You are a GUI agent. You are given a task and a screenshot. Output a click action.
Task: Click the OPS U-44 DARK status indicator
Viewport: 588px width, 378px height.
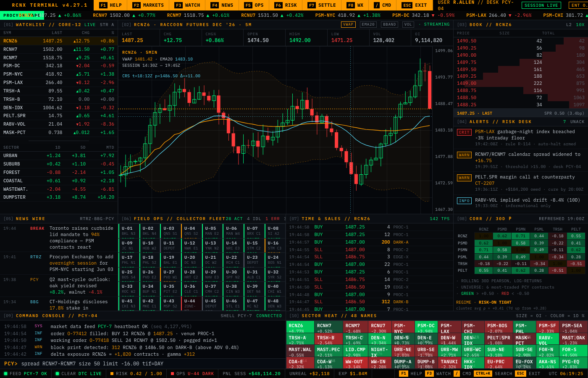tap(192, 373)
